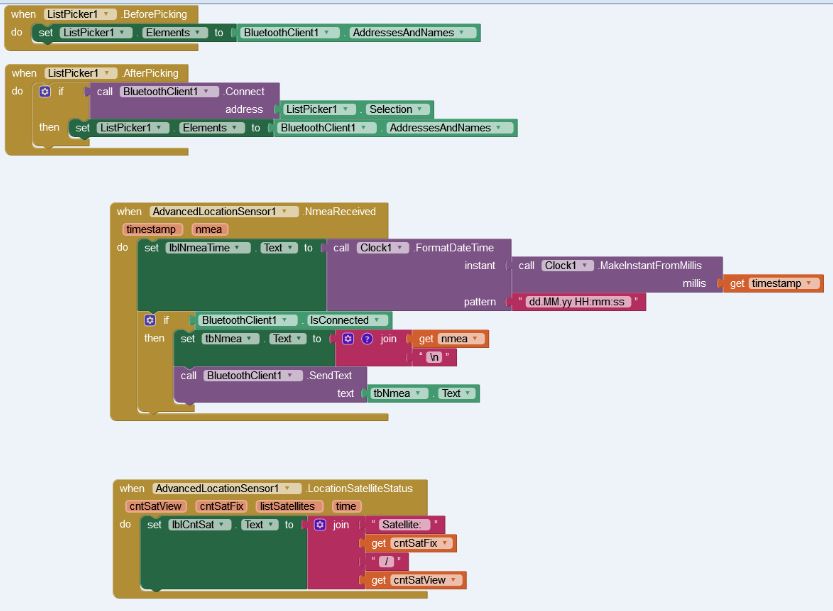Select the listSatellites event parameter
833x611 pixels.
coord(286,506)
